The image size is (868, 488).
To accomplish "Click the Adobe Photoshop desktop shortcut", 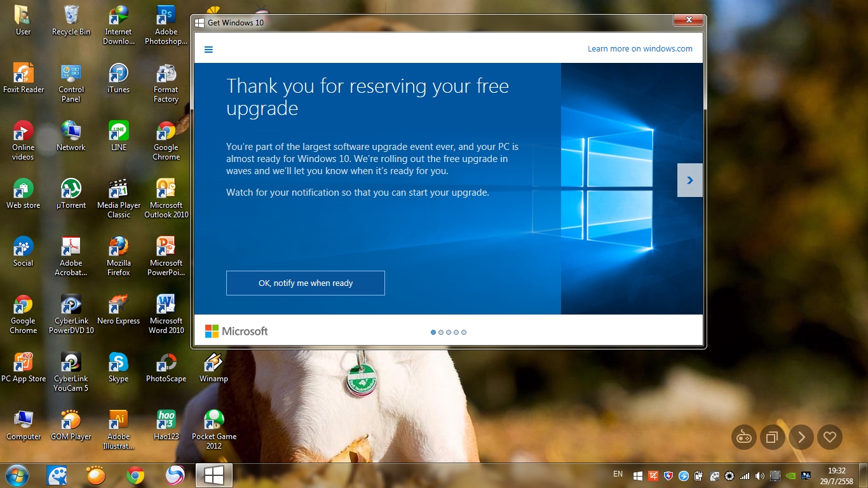I will point(166,25).
